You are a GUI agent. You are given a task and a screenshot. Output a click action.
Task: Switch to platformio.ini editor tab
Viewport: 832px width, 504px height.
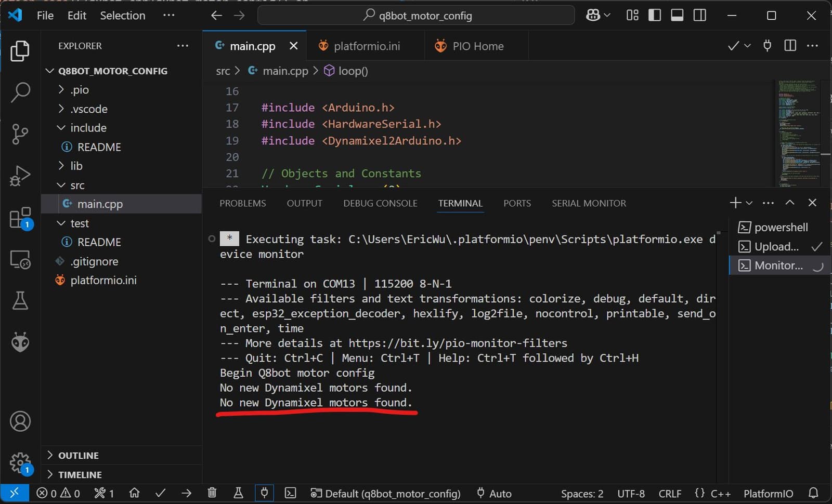[x=366, y=46]
